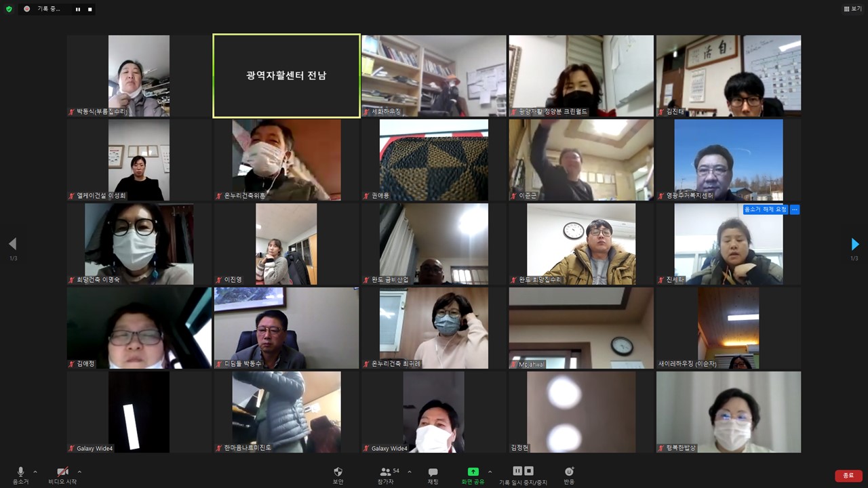Open the 반응 reactions menu
Screen dimensions: 868x488
[x=569, y=472]
